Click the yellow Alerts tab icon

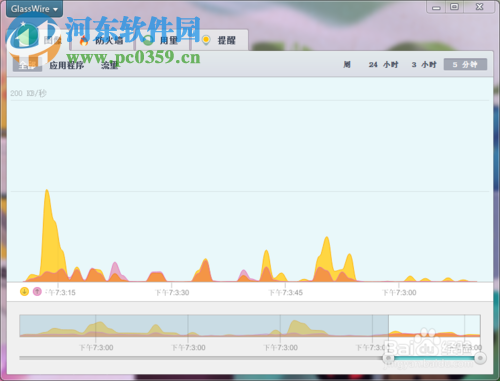pos(206,41)
